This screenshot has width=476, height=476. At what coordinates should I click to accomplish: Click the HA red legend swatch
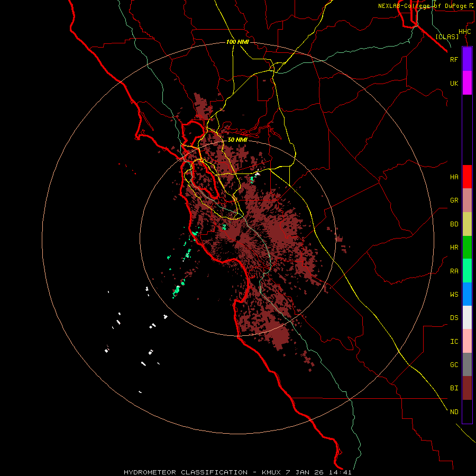(x=467, y=177)
